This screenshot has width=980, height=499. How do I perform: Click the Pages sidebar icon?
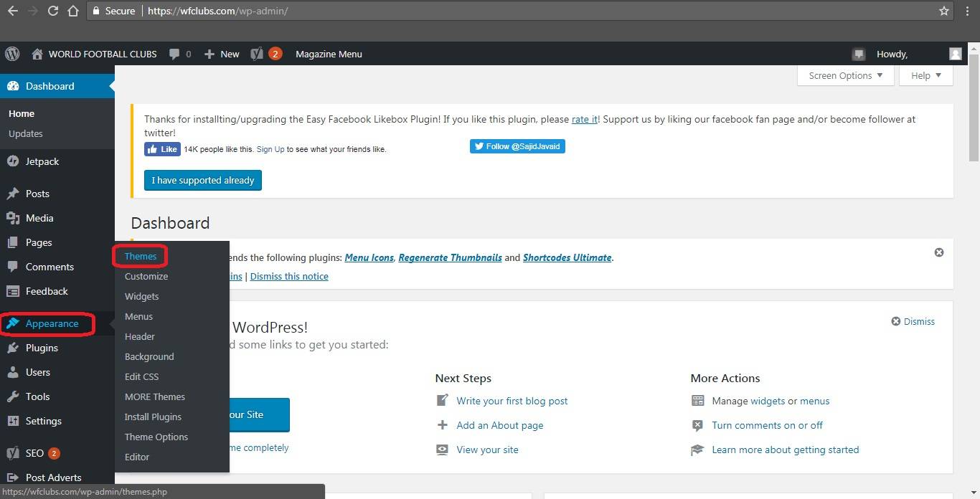(x=13, y=242)
